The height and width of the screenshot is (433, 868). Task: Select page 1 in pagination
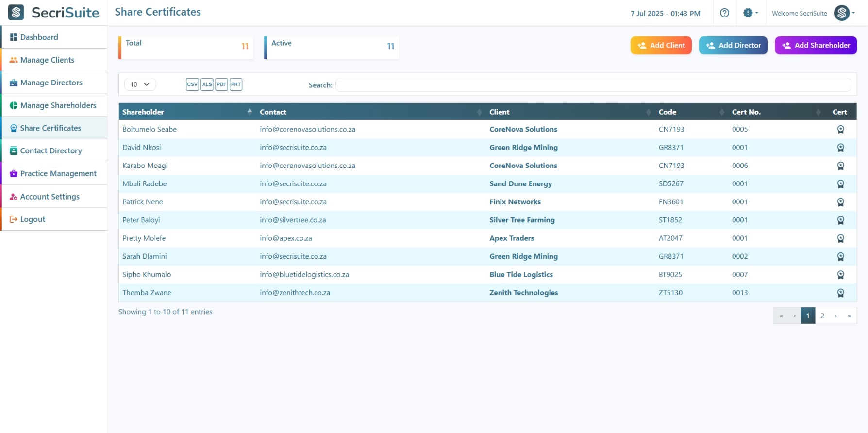tap(808, 316)
